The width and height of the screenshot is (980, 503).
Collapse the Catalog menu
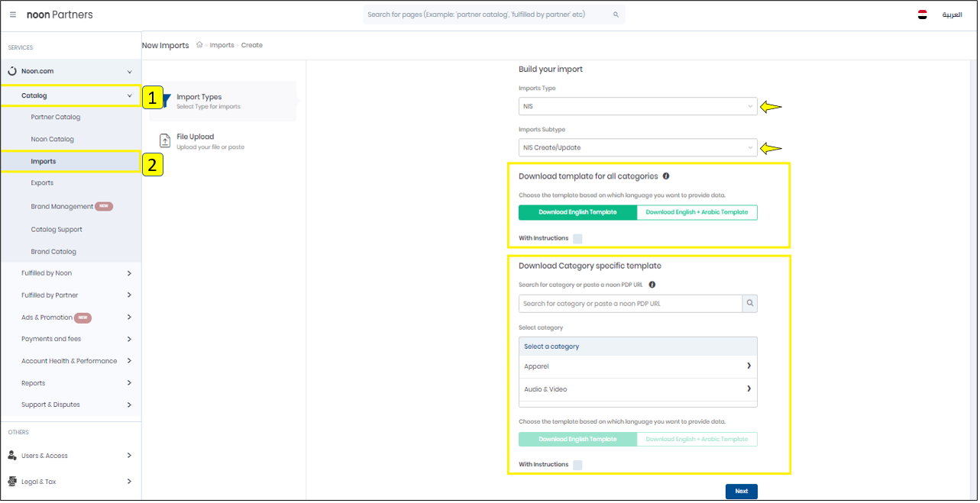(x=129, y=95)
